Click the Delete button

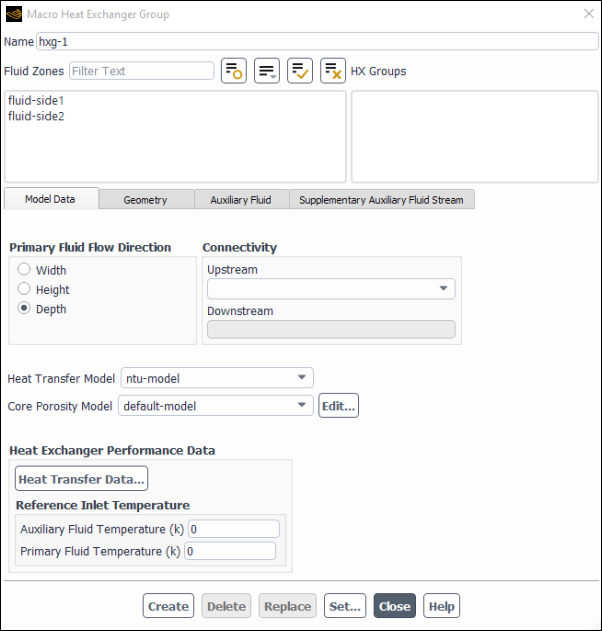(226, 606)
